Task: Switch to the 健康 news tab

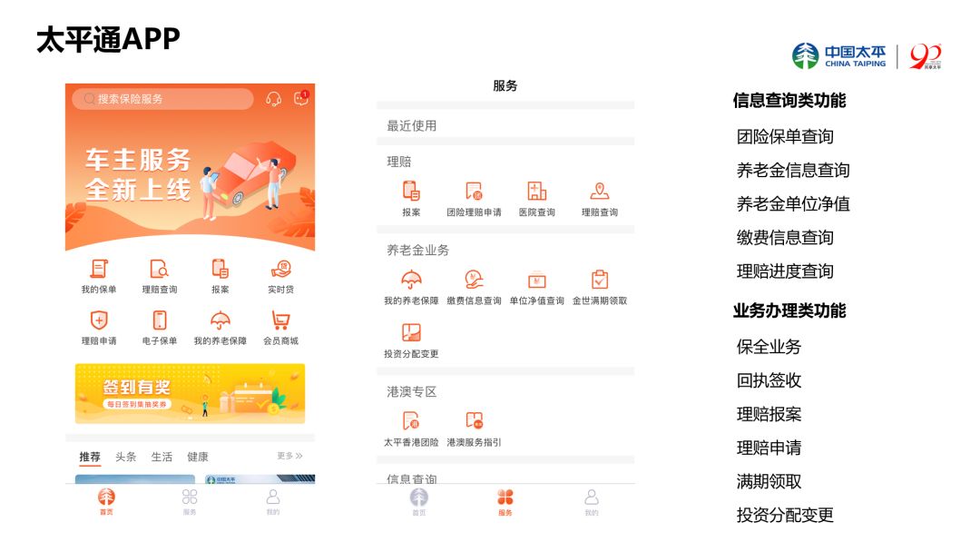Action: point(198,457)
